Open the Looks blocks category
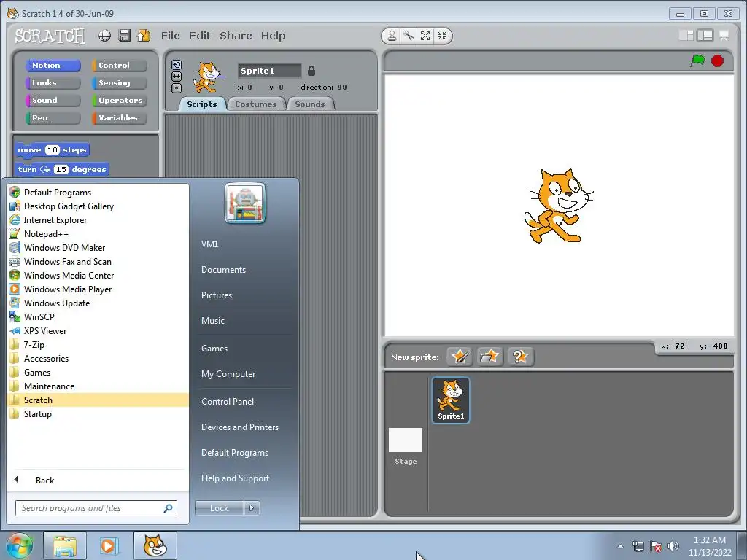 53,83
